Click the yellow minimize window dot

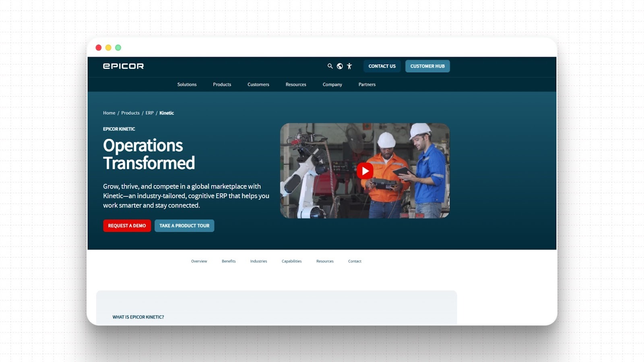coord(108,47)
